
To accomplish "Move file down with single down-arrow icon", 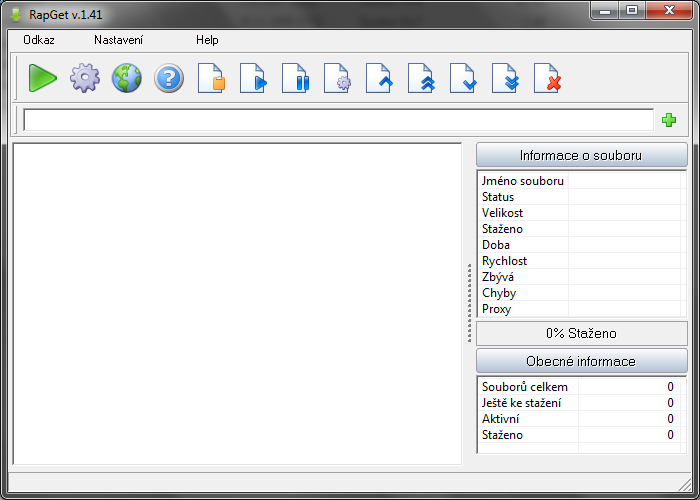I will pyautogui.click(x=463, y=78).
